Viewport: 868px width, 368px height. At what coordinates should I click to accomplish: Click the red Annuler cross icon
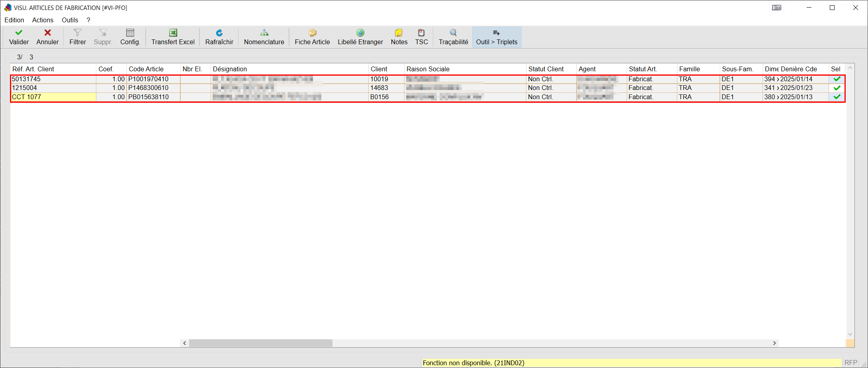(47, 33)
